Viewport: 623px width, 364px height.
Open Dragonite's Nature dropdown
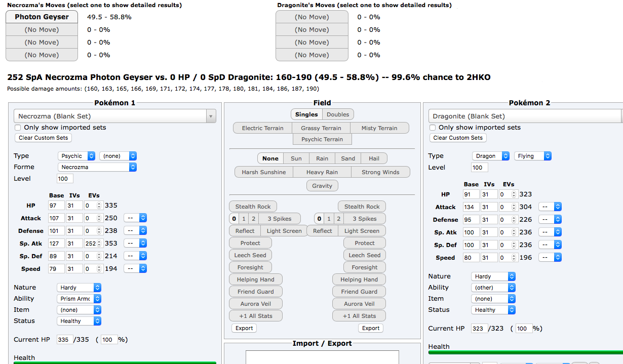pyautogui.click(x=493, y=276)
